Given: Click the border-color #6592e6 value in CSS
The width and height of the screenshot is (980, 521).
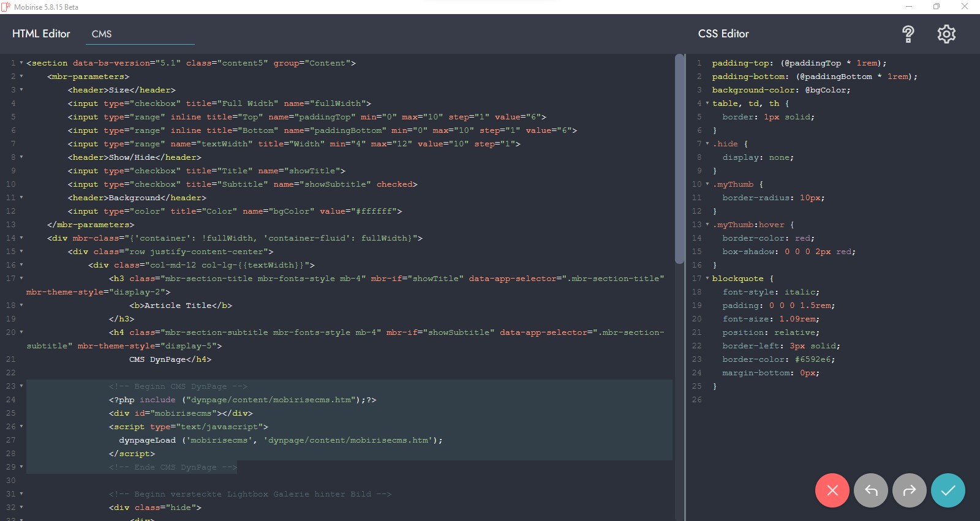Looking at the screenshot, I should tap(815, 359).
